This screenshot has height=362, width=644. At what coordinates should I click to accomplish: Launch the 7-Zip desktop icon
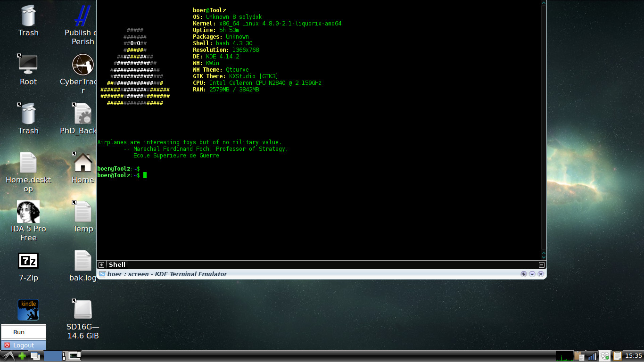(28, 261)
